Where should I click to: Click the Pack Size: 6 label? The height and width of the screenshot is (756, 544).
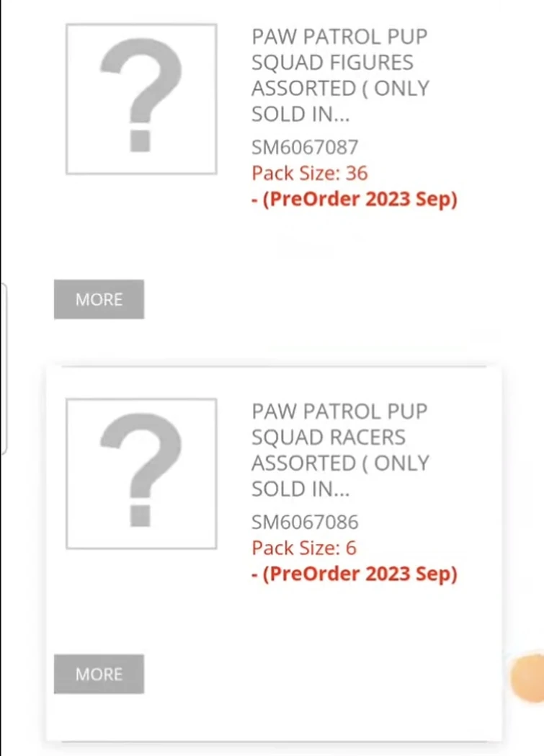[303, 548]
